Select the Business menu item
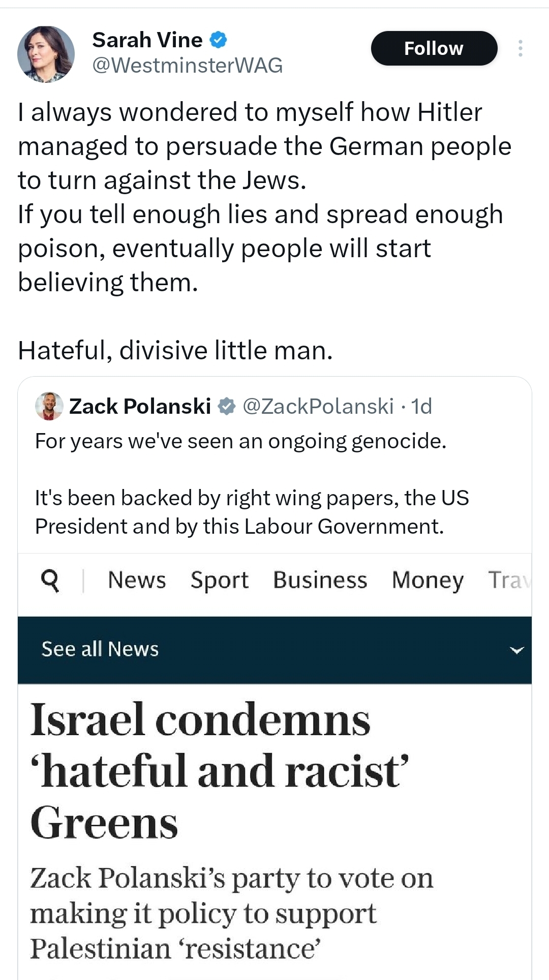 320,580
